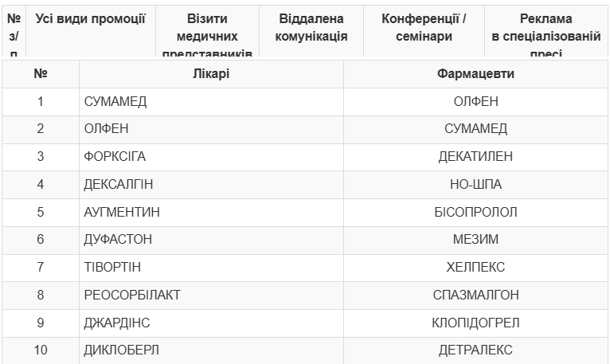Click the ДЕТРАЛЕКС entry

tap(475, 350)
